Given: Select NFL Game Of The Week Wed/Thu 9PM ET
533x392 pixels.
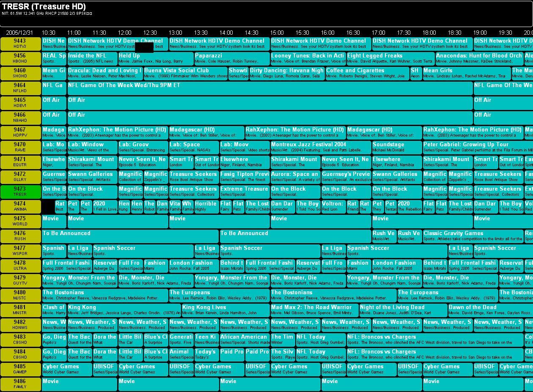Looking at the screenshot, I should point(270,88).
